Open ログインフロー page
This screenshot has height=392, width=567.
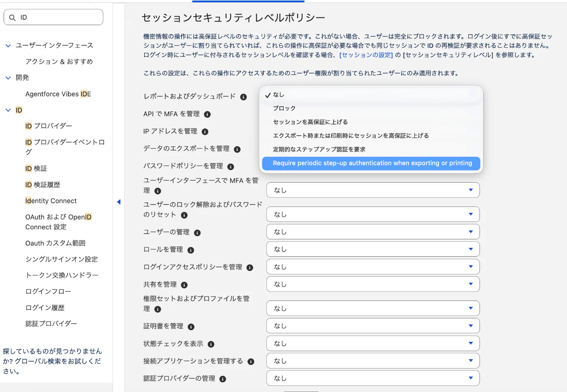coord(48,292)
